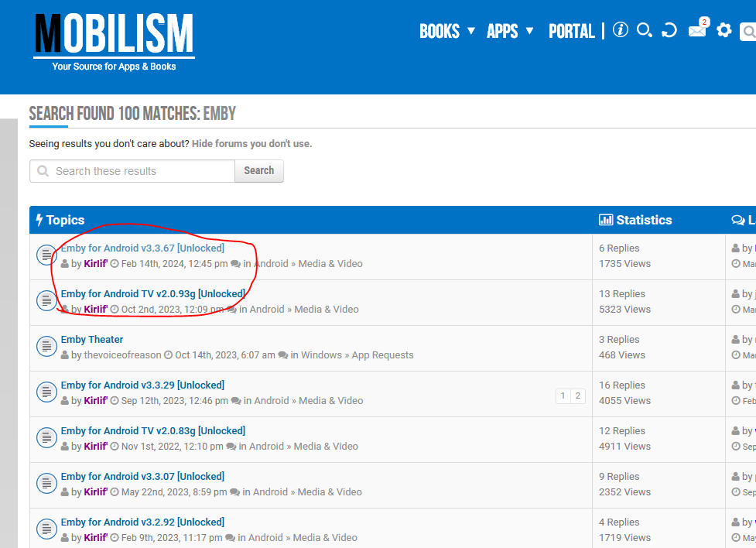Select the '5323 Views' text

point(625,309)
